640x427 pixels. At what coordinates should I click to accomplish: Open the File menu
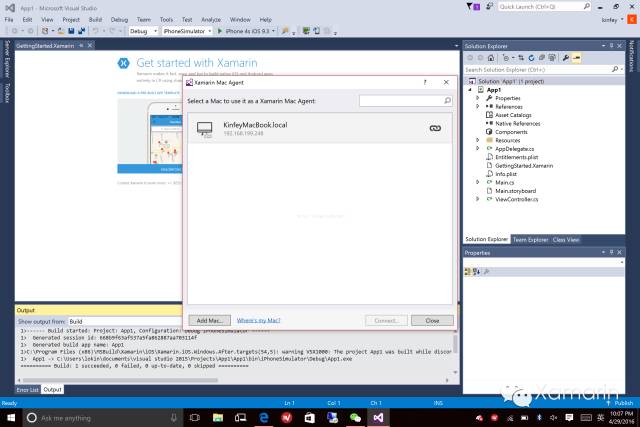(9, 19)
